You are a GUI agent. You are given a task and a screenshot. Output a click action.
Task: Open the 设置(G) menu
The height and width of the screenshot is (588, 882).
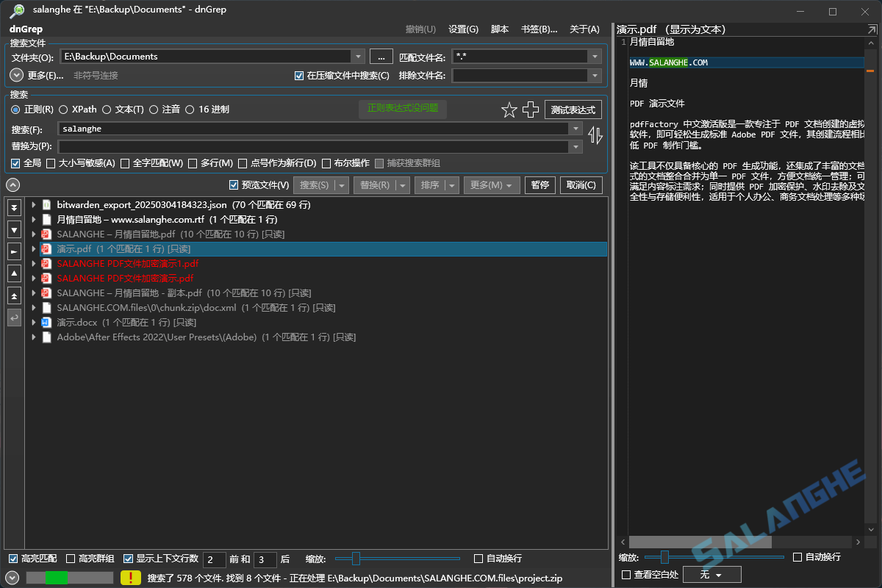463,29
